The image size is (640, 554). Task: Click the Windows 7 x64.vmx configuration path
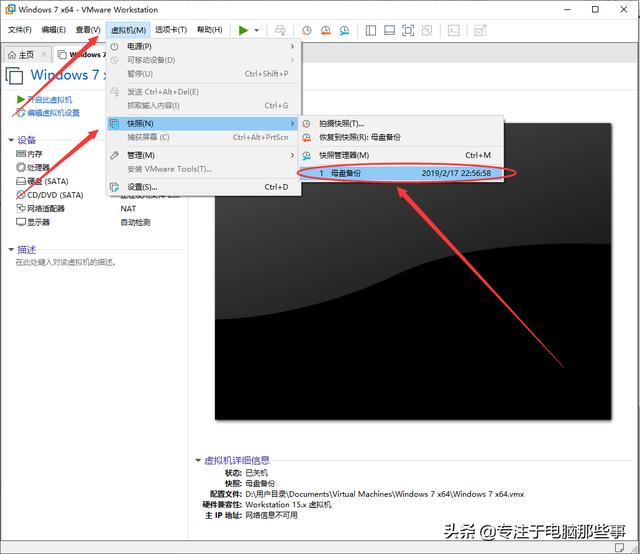pyautogui.click(x=384, y=494)
